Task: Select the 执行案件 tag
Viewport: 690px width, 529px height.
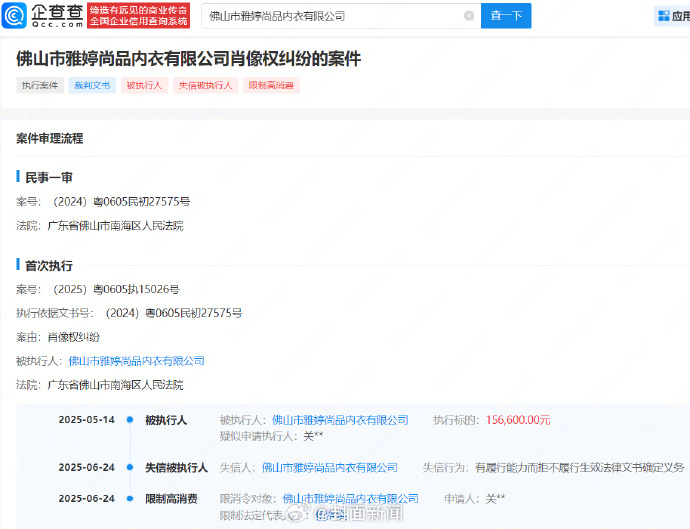Action: point(40,85)
